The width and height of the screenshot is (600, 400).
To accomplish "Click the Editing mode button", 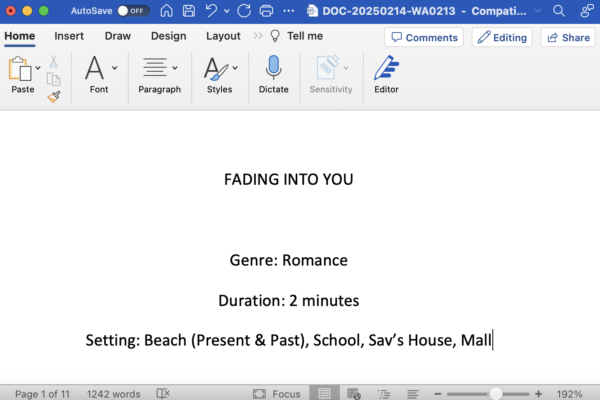I will (502, 37).
